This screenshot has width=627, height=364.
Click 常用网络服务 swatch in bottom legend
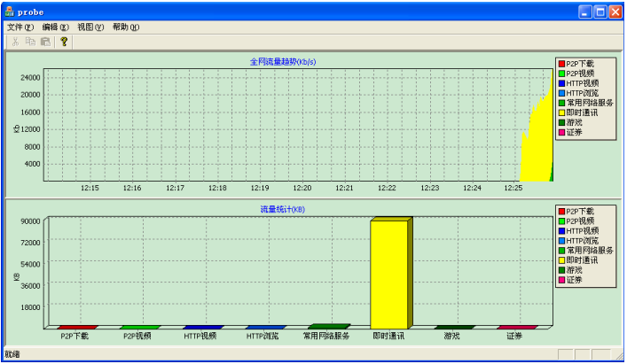pos(561,251)
